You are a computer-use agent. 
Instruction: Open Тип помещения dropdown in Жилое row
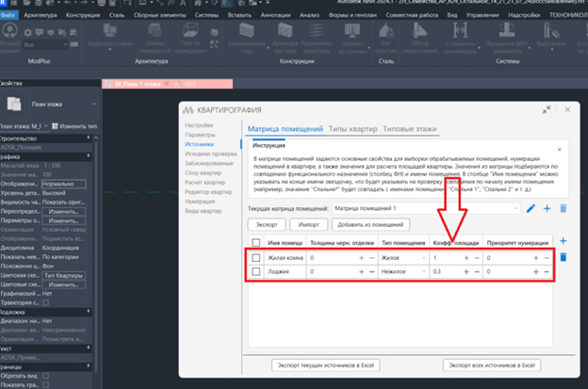[x=403, y=258]
